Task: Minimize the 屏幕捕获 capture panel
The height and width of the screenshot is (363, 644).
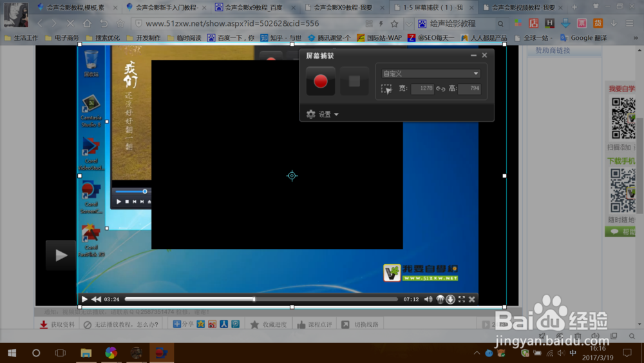Action: pos(473,55)
